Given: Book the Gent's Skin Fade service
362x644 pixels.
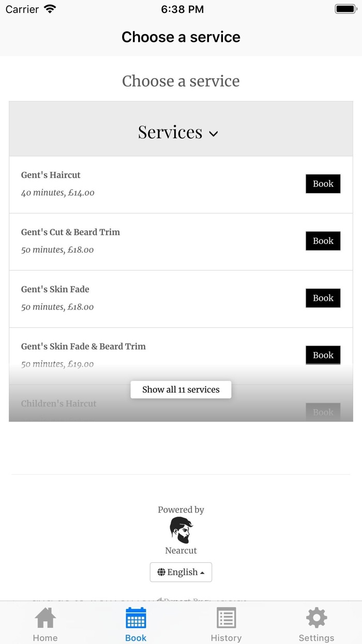Looking at the screenshot, I should 323,298.
